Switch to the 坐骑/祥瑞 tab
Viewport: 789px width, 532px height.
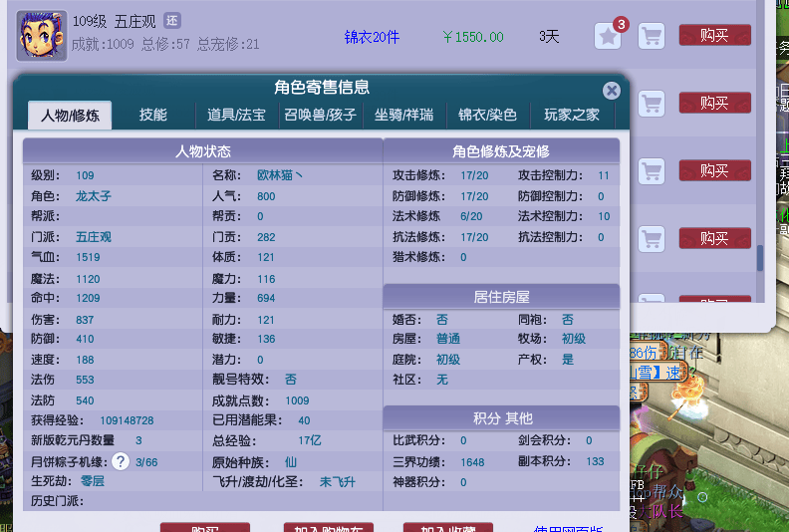pyautogui.click(x=404, y=115)
